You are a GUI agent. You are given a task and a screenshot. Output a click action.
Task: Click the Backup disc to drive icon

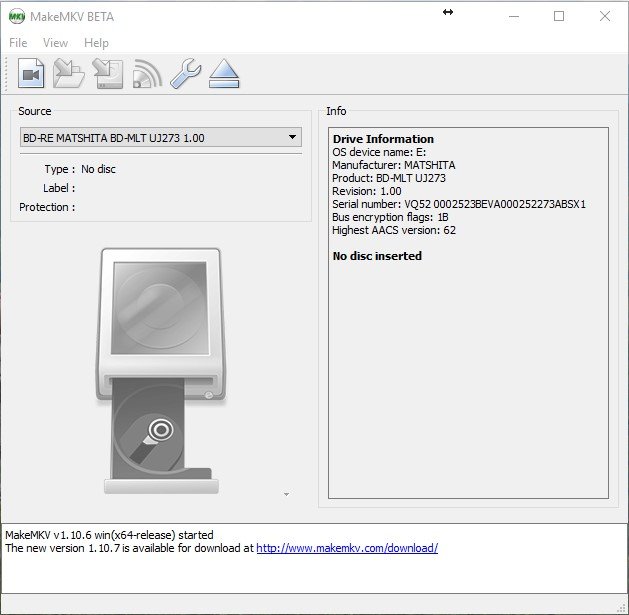[x=108, y=73]
